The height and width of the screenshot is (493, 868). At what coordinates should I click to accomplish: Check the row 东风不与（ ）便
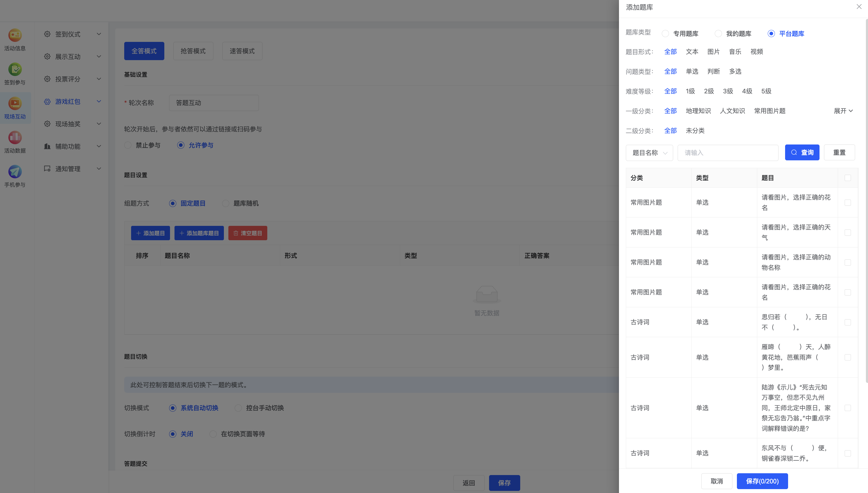click(x=848, y=454)
